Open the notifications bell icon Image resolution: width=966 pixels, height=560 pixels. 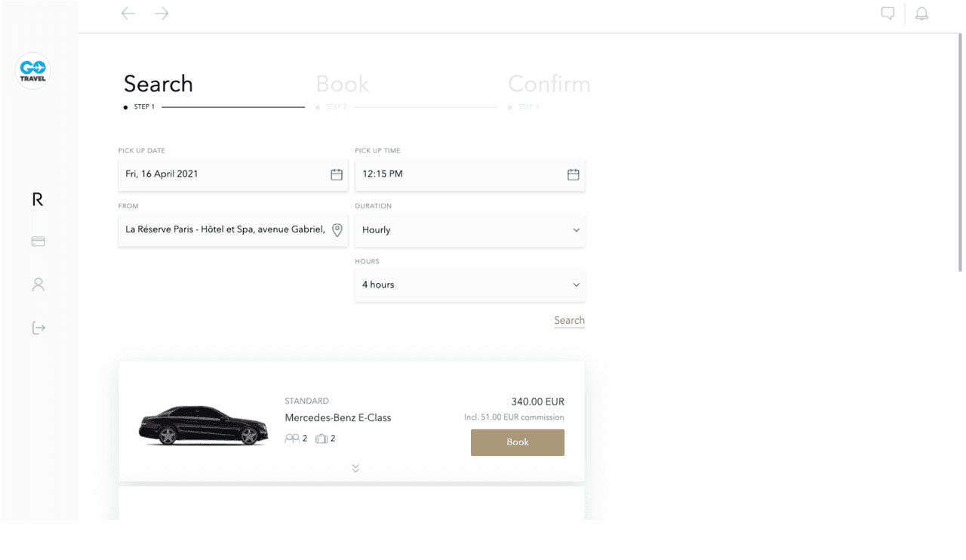(x=921, y=14)
